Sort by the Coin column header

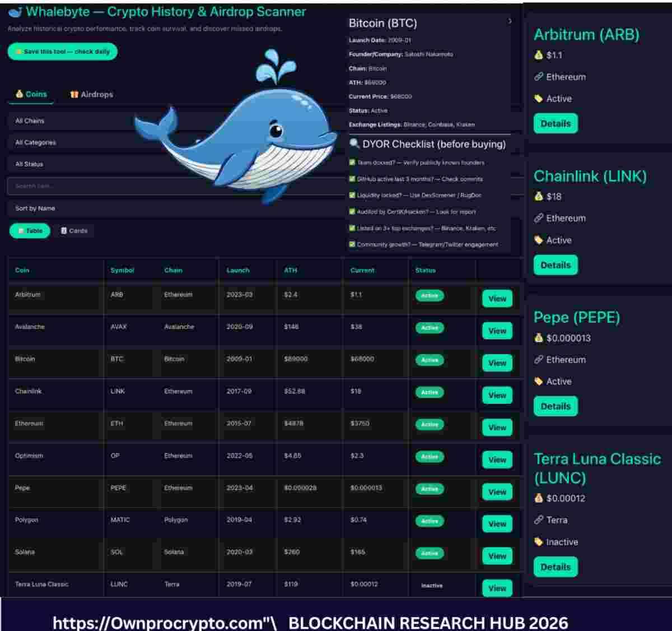(x=22, y=270)
